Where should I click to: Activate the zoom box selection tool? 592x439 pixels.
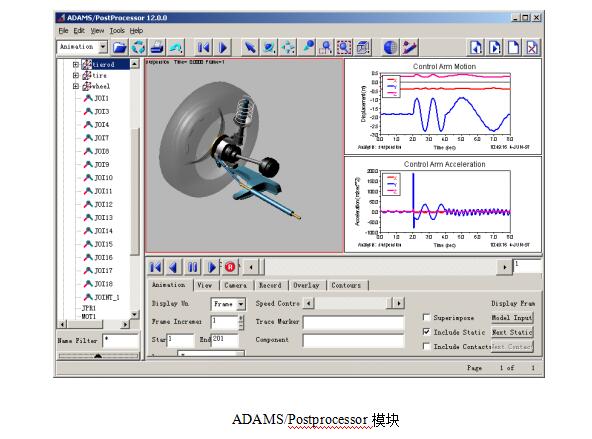344,48
